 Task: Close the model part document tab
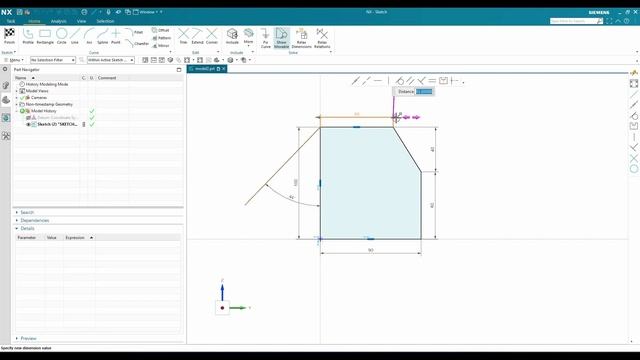(224, 69)
